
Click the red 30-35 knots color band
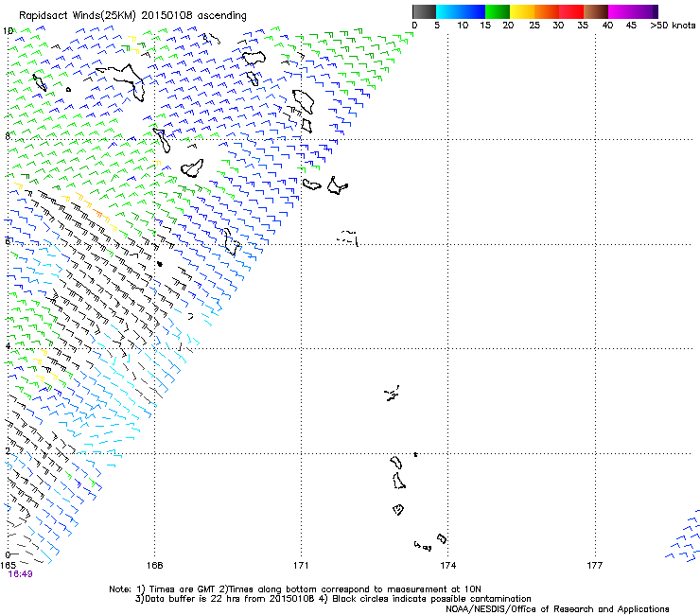(x=571, y=11)
